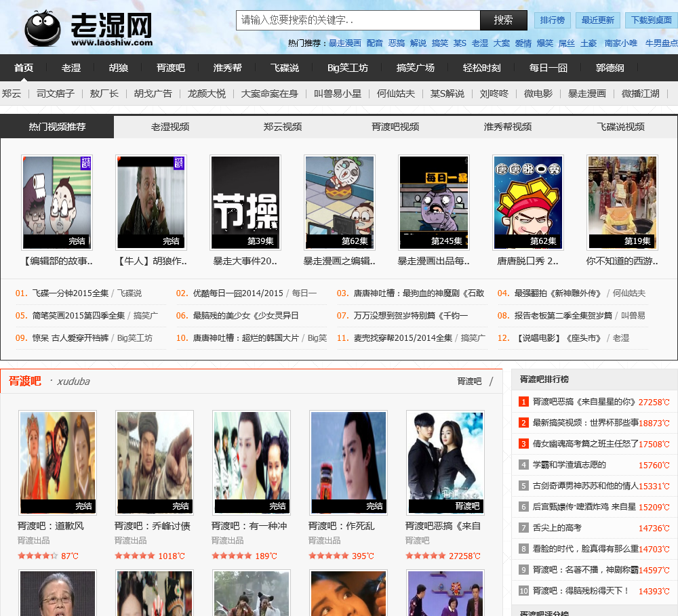678x616 pixels.
Task: Open rank 10 胥渡吧：得脑残粉得天下
Action: coord(580,591)
